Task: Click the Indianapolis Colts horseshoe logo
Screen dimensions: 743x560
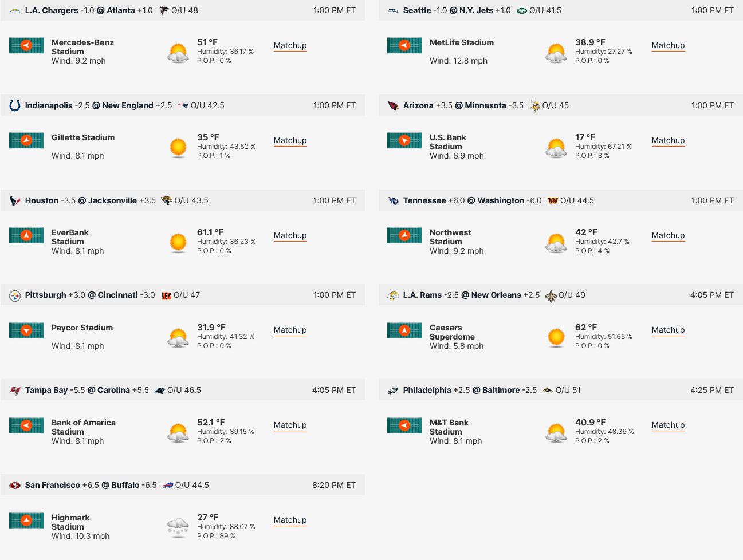Action: click(x=15, y=105)
